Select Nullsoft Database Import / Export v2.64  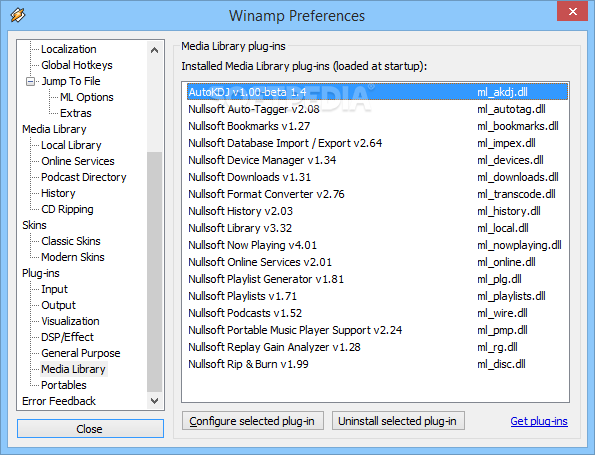pyautogui.click(x=378, y=143)
